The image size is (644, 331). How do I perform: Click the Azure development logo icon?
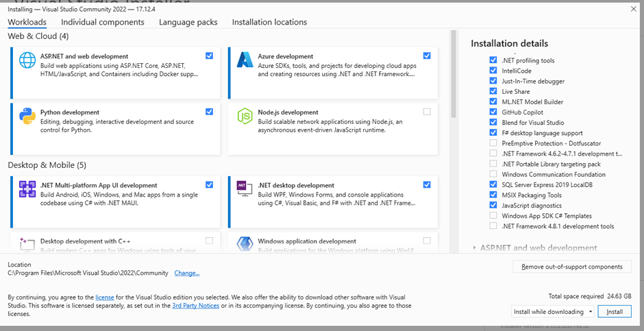click(245, 60)
